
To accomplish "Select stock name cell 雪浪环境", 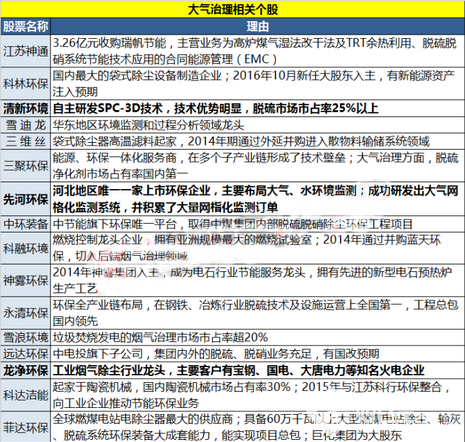I will coord(26,338).
